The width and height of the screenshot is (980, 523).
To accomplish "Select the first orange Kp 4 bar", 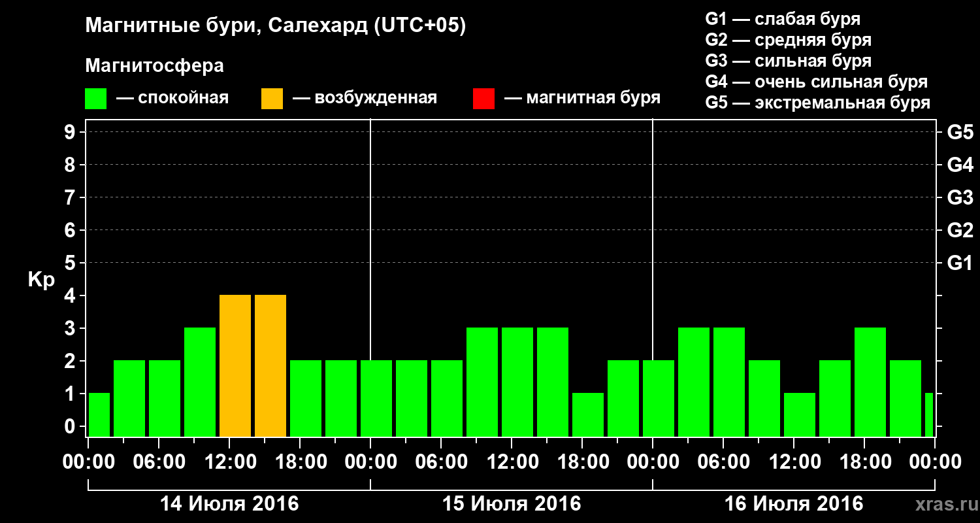I will (235, 365).
